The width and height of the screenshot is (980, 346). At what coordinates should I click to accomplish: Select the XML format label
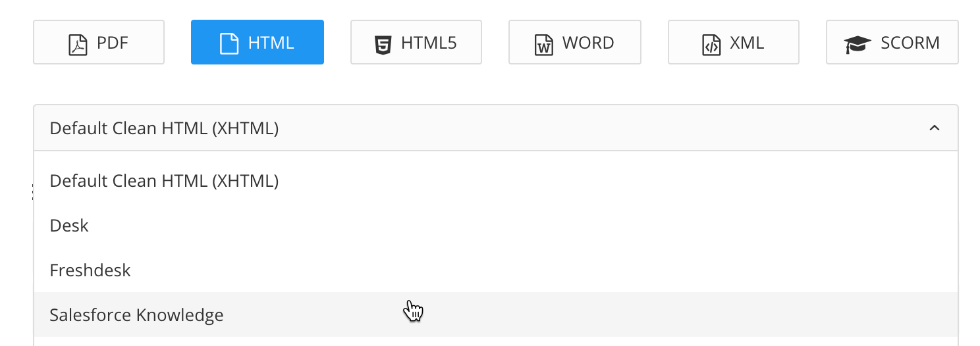(x=747, y=43)
